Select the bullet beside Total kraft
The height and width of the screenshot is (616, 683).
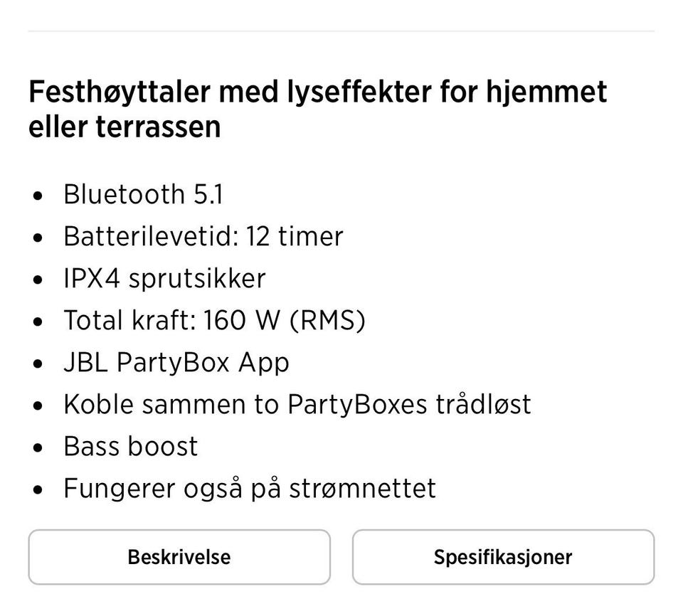(x=38, y=322)
